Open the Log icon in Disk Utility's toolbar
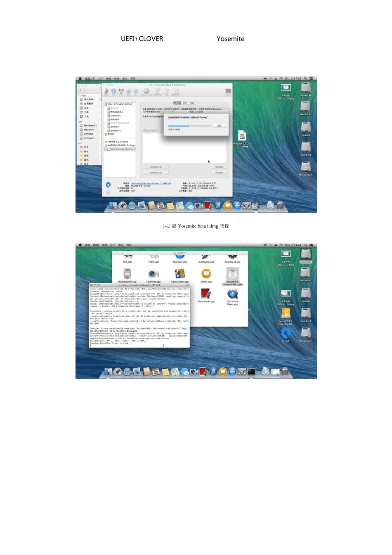Viewport: 392px width, 555px height. coord(228,91)
